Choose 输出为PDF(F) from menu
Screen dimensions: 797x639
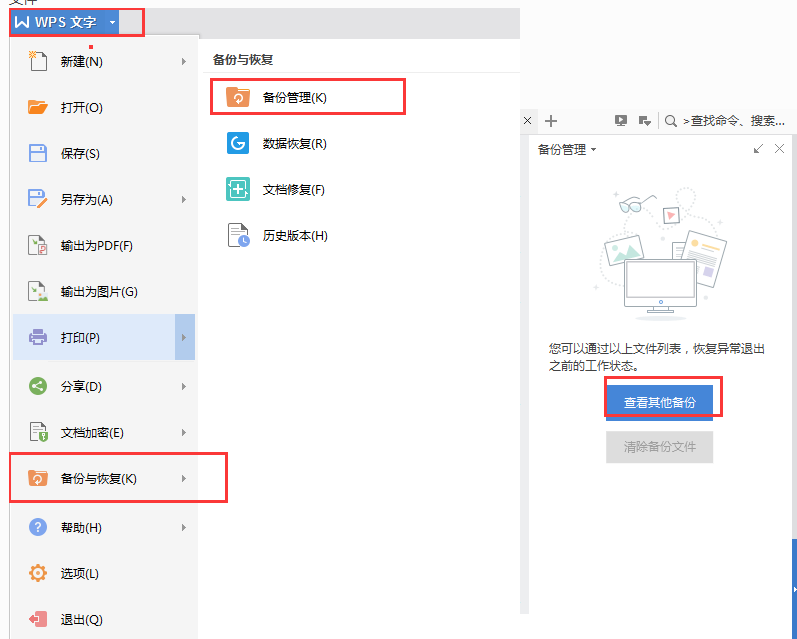point(104,246)
